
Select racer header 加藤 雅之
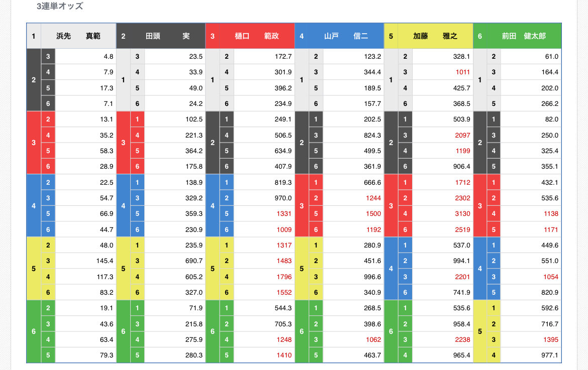click(x=435, y=36)
